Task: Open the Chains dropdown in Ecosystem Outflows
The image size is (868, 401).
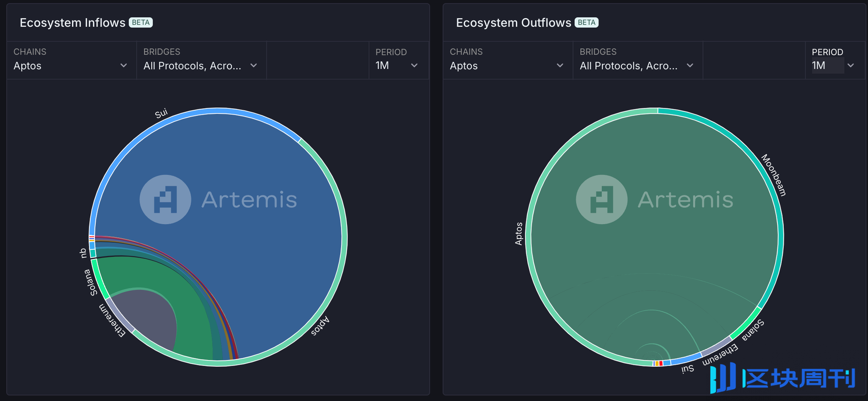Action: [x=507, y=60]
